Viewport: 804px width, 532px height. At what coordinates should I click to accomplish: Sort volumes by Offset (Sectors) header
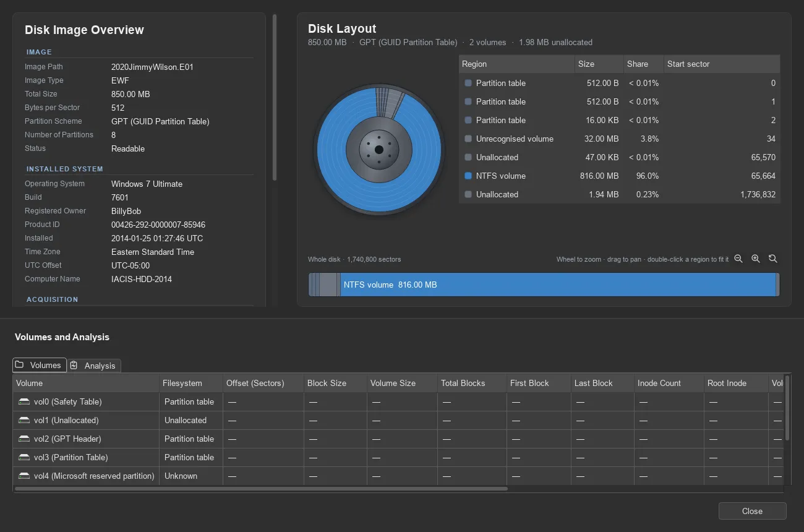263,383
